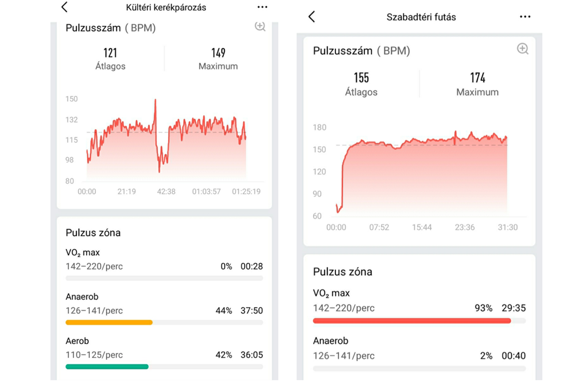Click the Kültéri kerékpározás title
Viewport: 588px width, 381px height.
pos(166,7)
